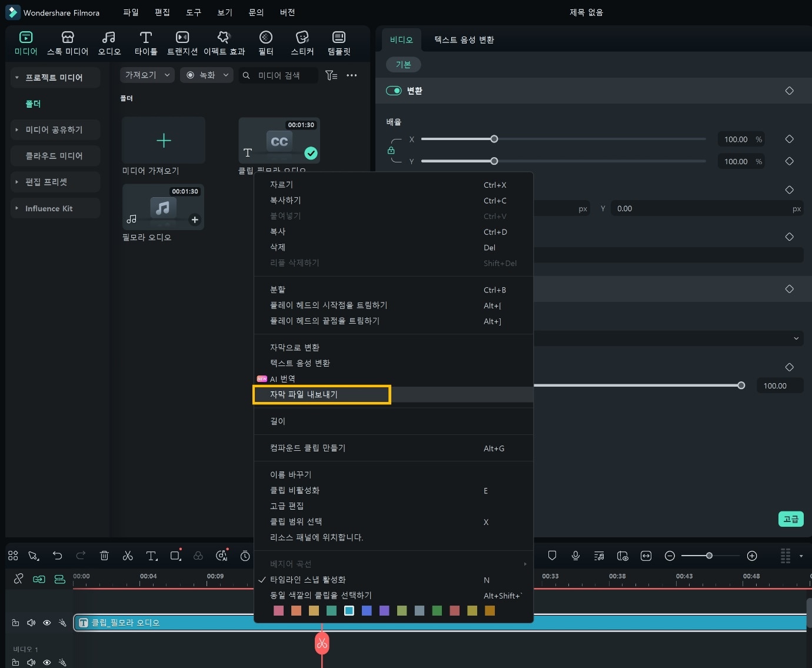This screenshot has width=812, height=668.
Task: Choose 자막 파일 내보내기 from context menu
Action: 393,394
